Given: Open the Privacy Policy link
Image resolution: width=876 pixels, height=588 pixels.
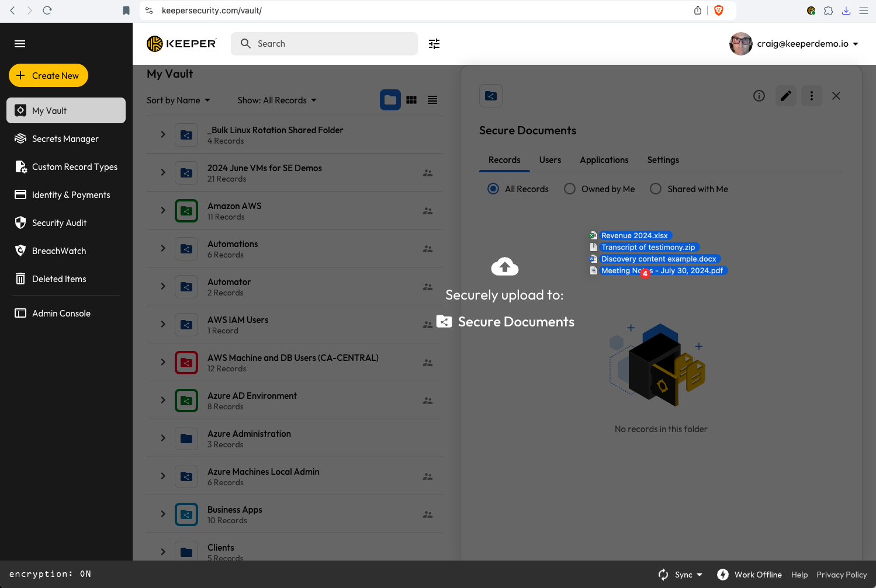Looking at the screenshot, I should pyautogui.click(x=841, y=575).
